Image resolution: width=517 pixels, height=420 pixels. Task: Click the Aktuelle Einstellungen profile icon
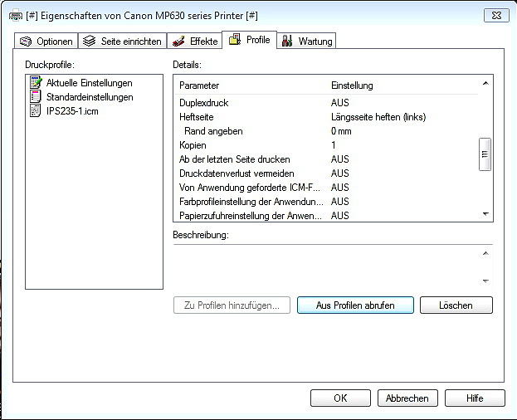36,82
